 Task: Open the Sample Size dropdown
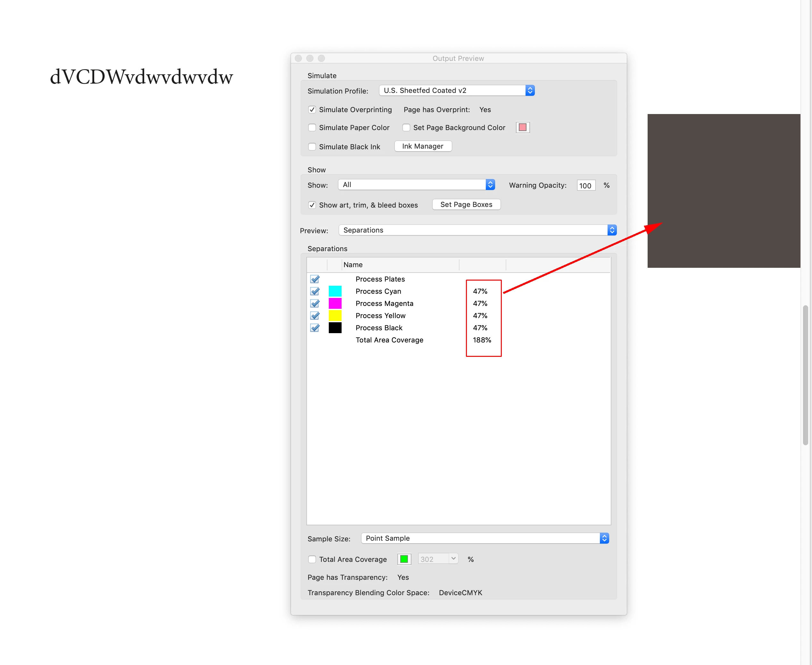[x=485, y=538]
